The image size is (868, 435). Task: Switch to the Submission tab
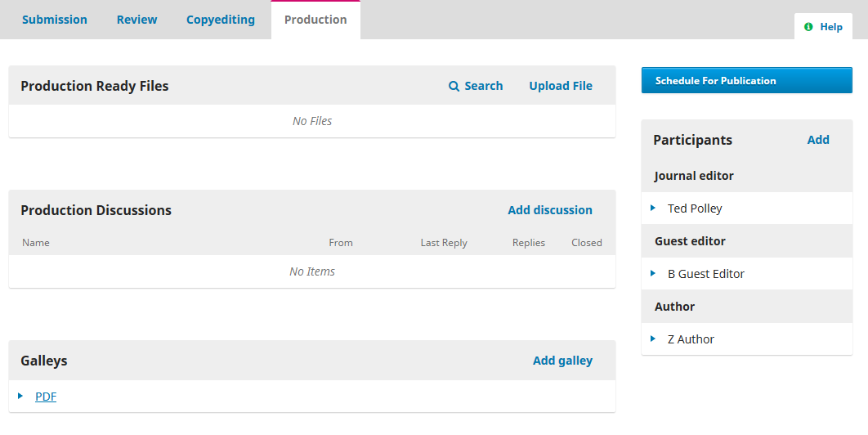point(54,20)
